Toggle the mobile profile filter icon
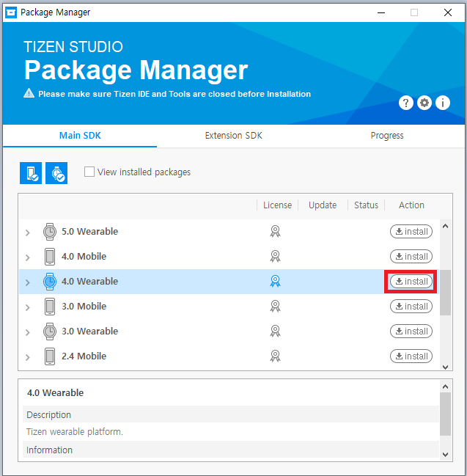 pyautogui.click(x=31, y=173)
